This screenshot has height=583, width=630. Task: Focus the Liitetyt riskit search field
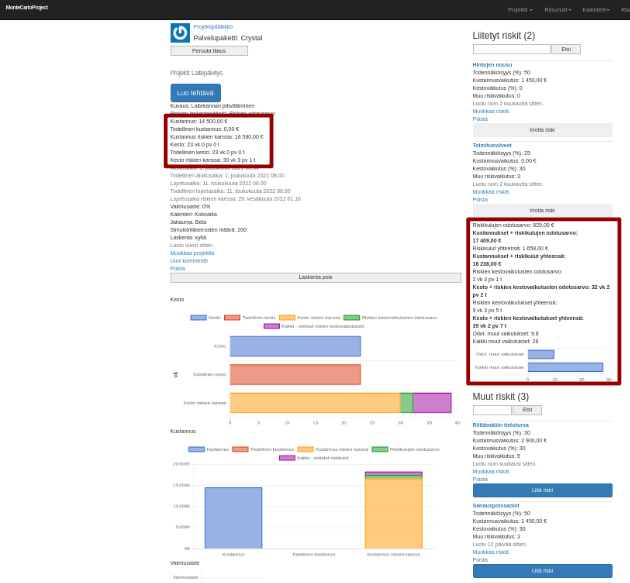[x=511, y=49]
